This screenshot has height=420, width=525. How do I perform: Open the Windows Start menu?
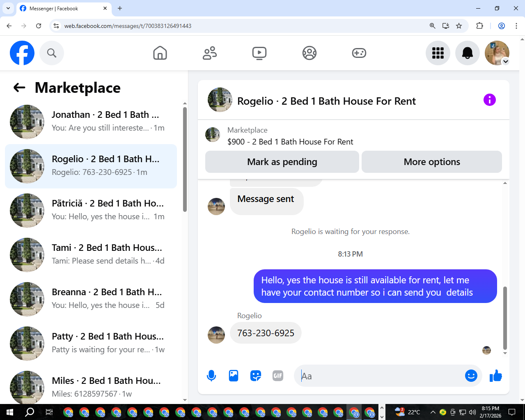coord(10,412)
